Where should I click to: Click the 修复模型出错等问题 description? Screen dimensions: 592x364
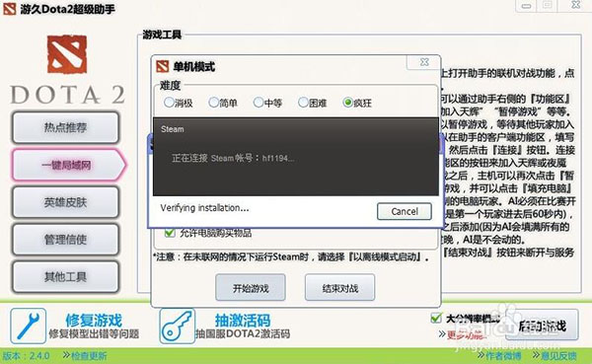point(94,334)
